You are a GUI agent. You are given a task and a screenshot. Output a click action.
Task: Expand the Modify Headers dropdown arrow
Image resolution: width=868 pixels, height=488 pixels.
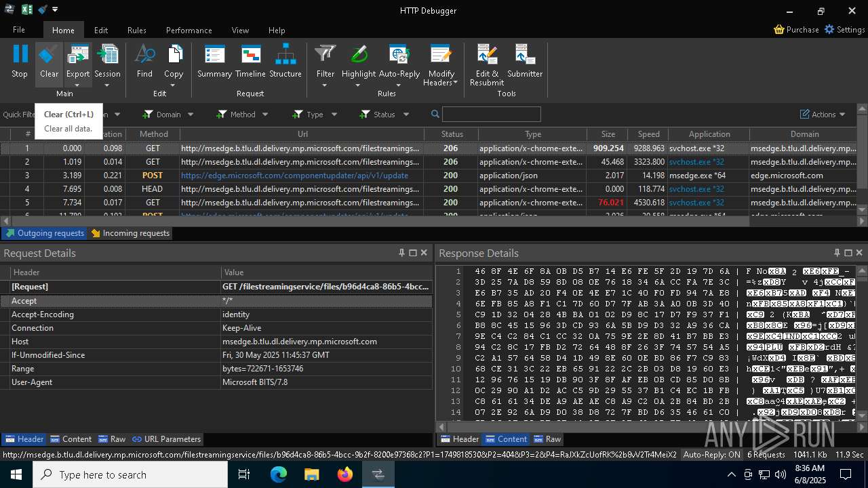click(x=456, y=82)
